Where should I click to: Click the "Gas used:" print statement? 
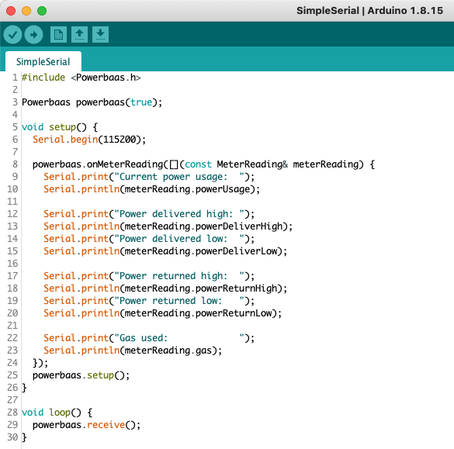pyautogui.click(x=149, y=338)
